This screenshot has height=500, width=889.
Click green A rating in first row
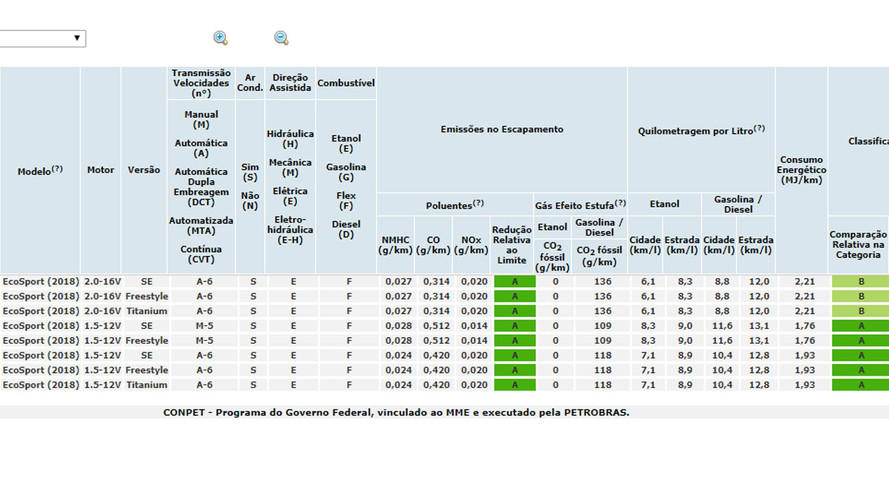coord(515,282)
